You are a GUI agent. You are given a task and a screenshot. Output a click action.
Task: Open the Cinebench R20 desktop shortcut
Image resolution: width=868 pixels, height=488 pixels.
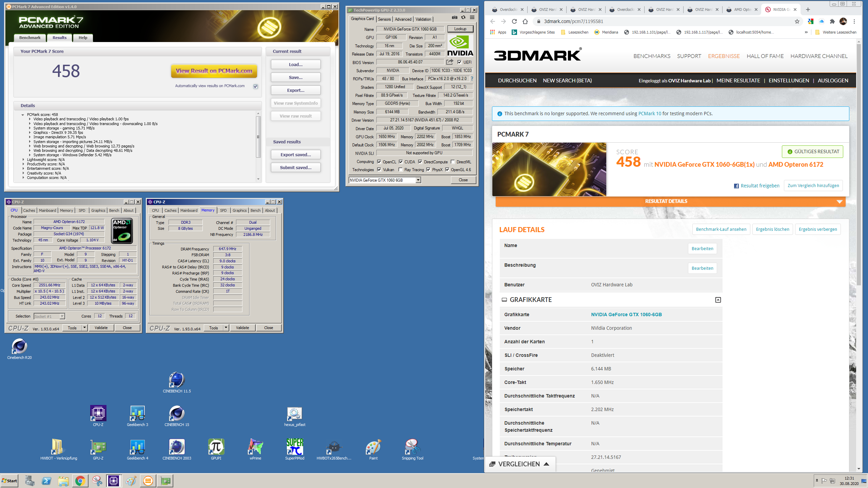19,349
